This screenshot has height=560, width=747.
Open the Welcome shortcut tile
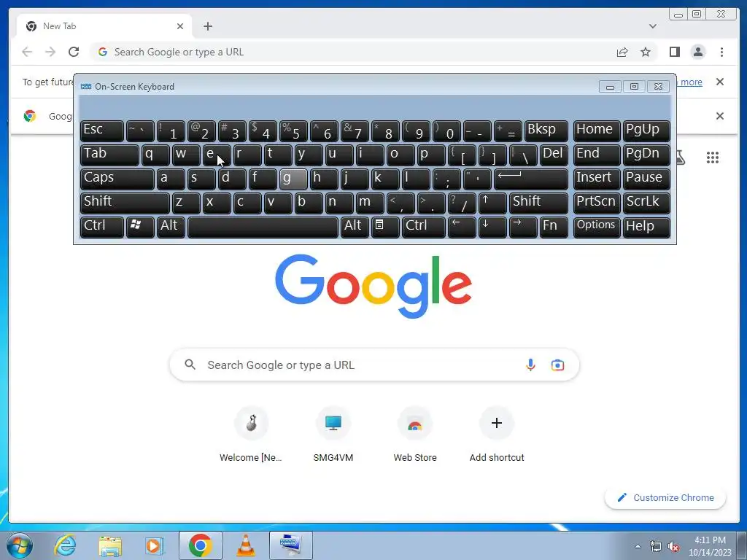251,434
